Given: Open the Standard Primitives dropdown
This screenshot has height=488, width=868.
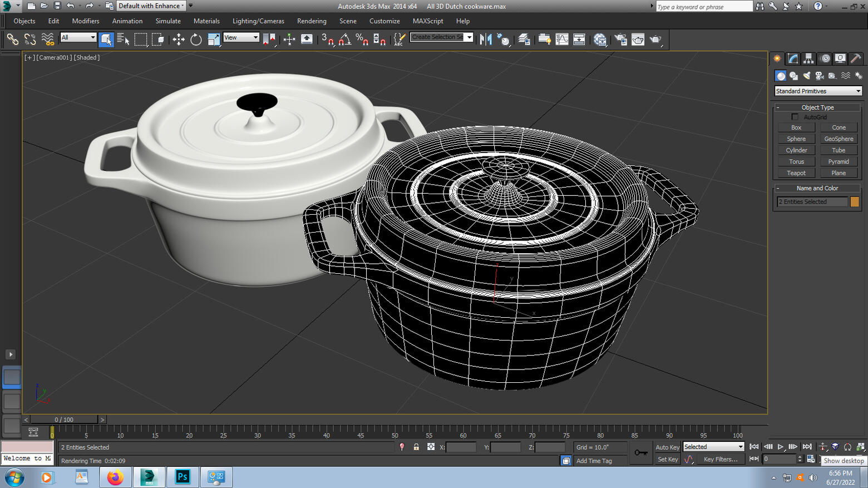Looking at the screenshot, I should (818, 91).
